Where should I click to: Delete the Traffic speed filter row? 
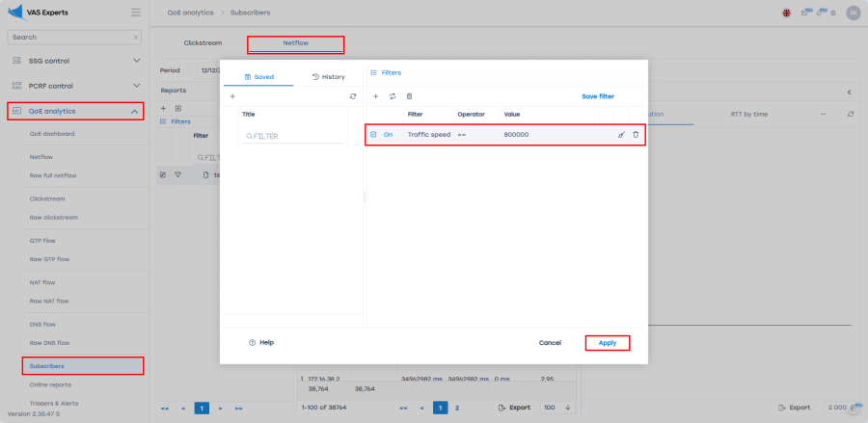[x=636, y=135]
